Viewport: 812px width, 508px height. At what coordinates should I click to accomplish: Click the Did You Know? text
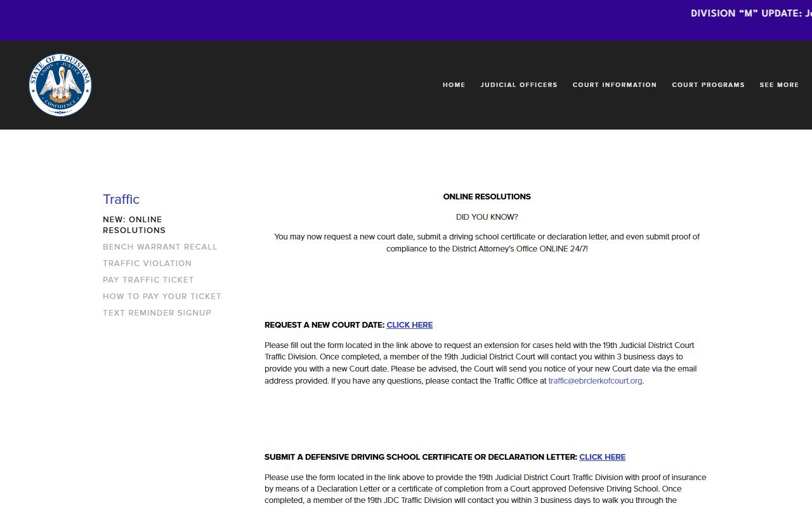[487, 217]
